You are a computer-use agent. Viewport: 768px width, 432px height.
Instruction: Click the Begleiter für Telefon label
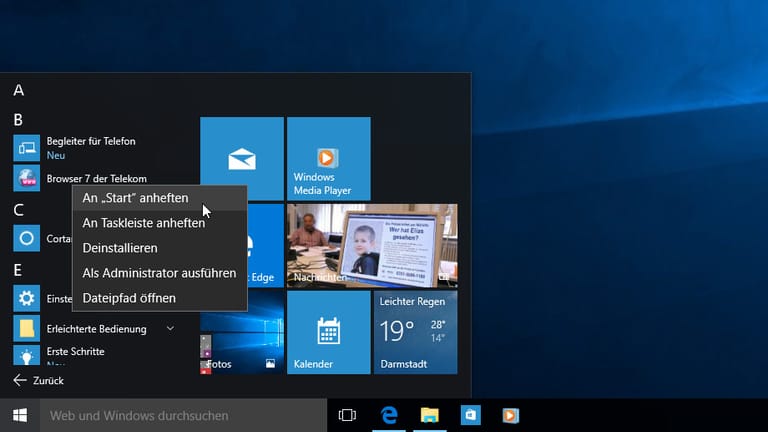point(91,141)
